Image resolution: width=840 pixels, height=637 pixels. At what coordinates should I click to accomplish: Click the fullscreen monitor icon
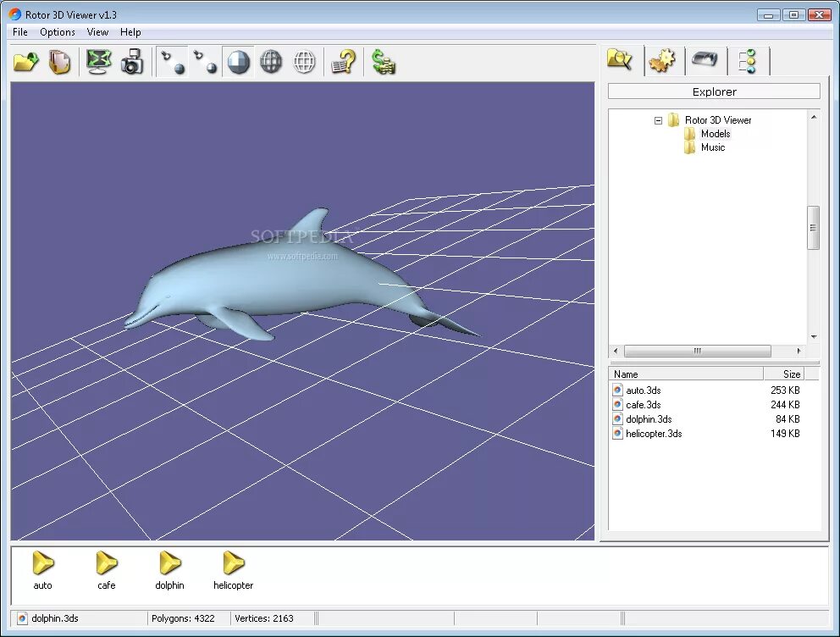coord(99,62)
